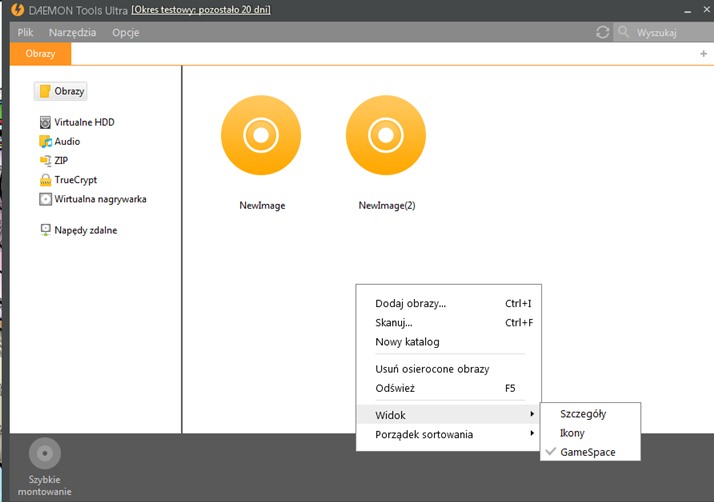Expand the Porządek sortowania submenu

coord(449,434)
